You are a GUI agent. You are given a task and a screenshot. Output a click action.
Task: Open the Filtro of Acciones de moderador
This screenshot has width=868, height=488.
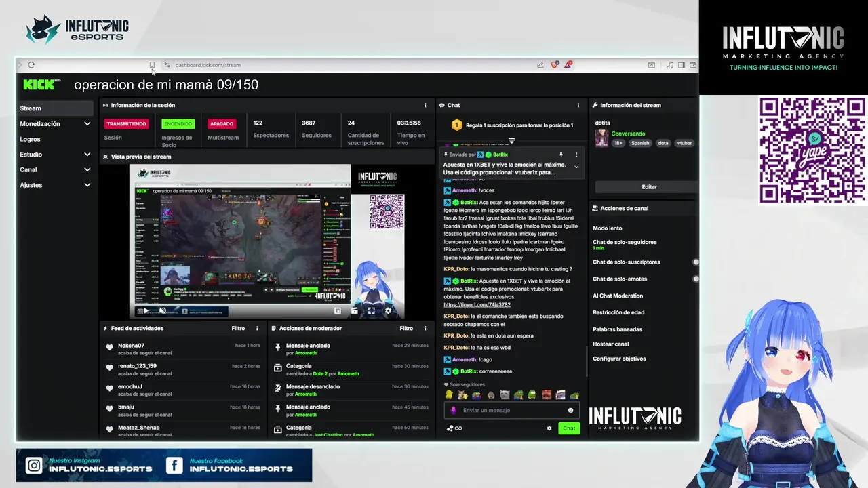click(x=406, y=328)
